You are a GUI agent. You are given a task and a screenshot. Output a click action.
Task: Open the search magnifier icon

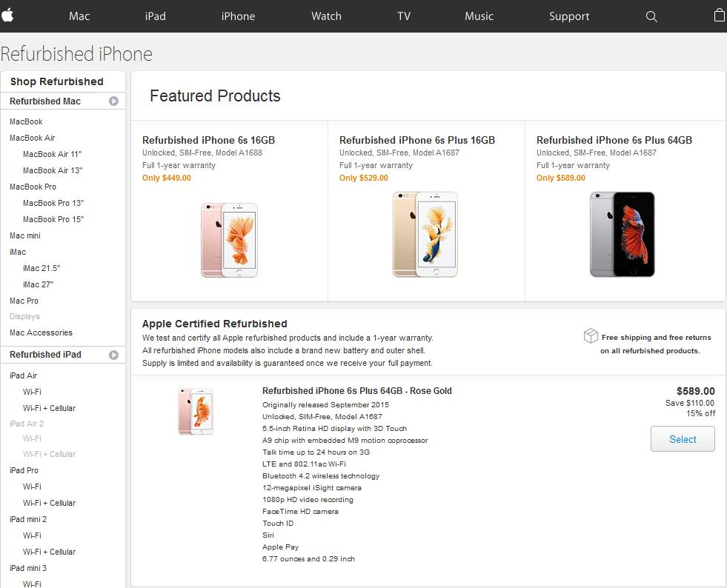[651, 17]
